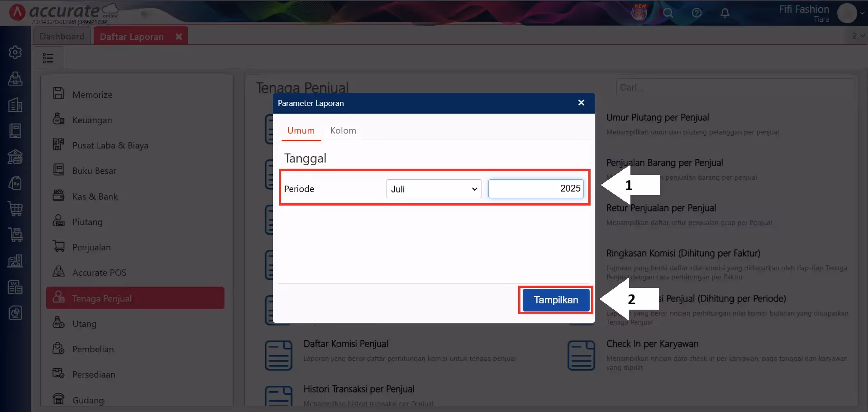Click the Keuangan money bag icon

click(x=59, y=119)
